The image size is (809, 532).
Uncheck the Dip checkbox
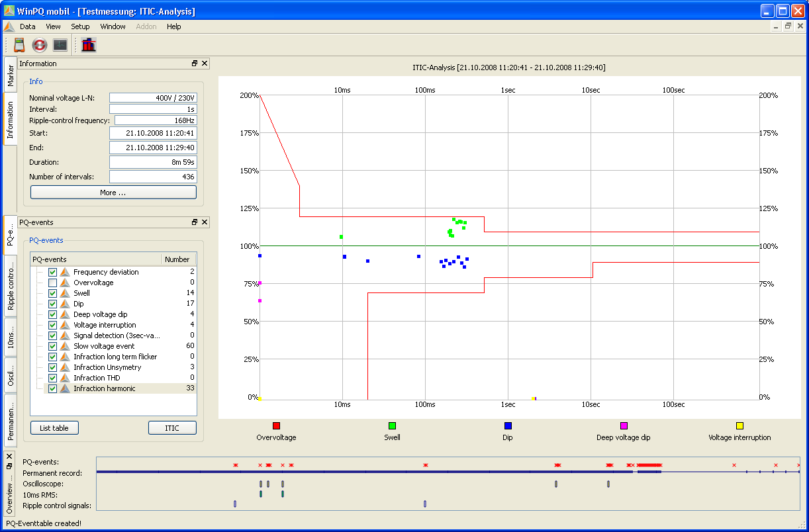pos(52,304)
